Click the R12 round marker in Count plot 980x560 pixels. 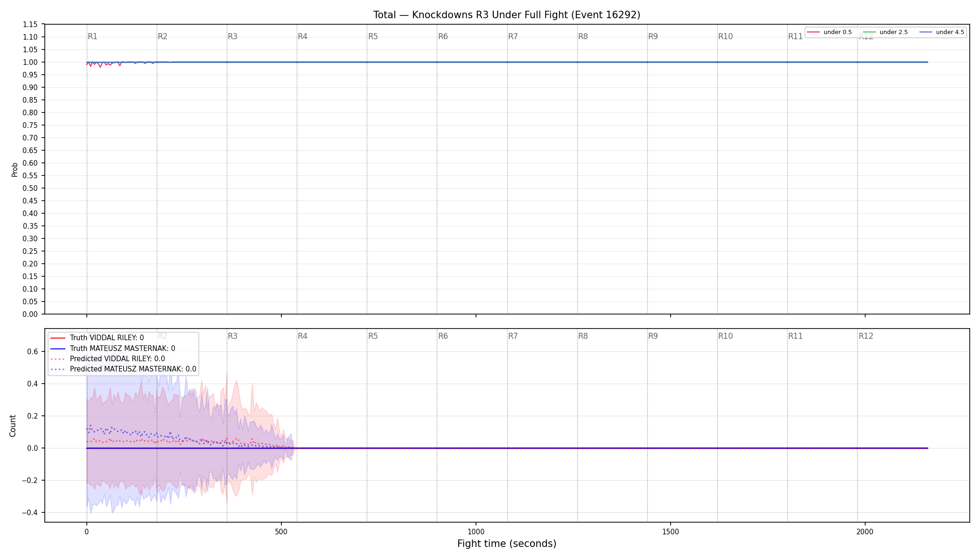866,336
